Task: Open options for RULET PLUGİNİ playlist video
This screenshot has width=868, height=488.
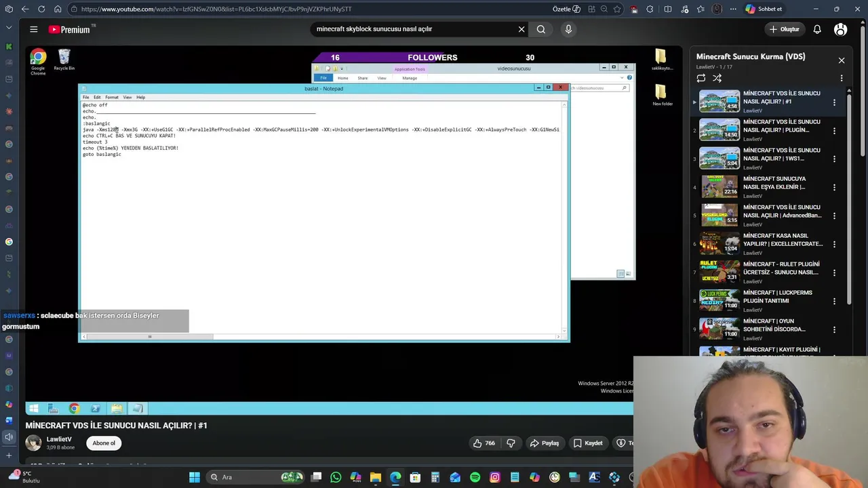Action: [834, 273]
